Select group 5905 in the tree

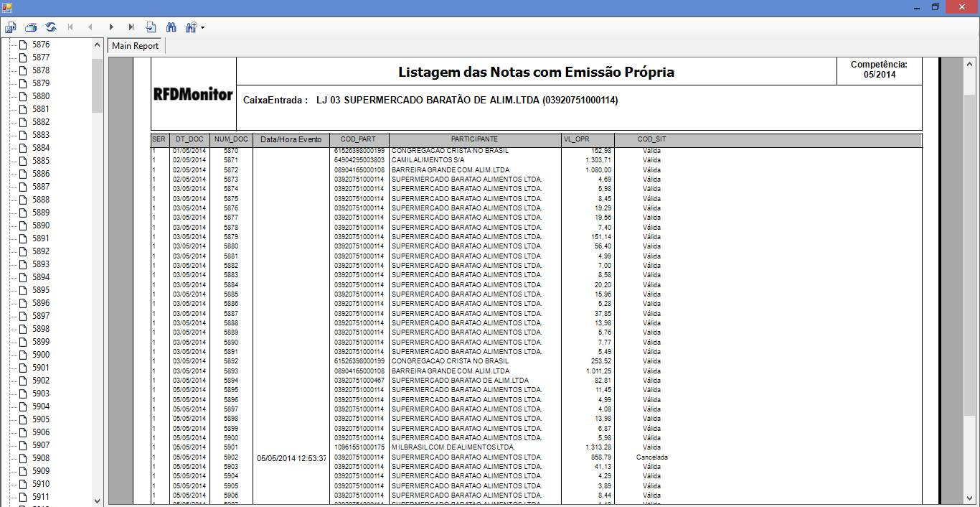pyautogui.click(x=41, y=419)
